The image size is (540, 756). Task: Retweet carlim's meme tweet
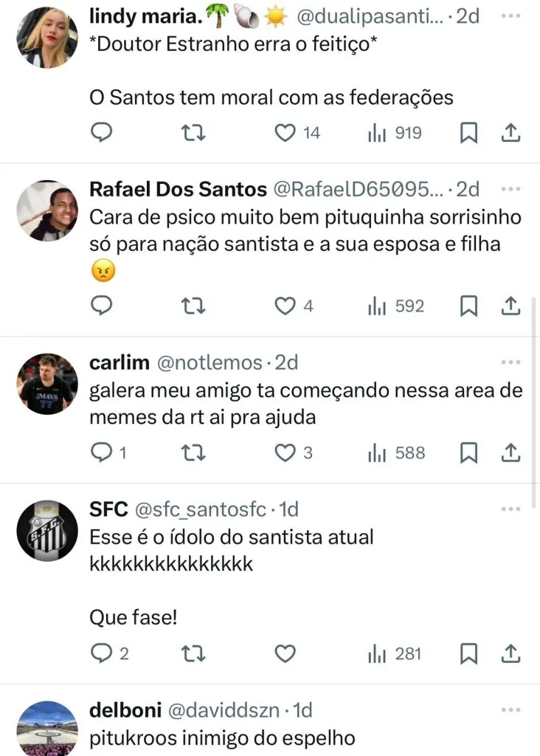coord(193,453)
